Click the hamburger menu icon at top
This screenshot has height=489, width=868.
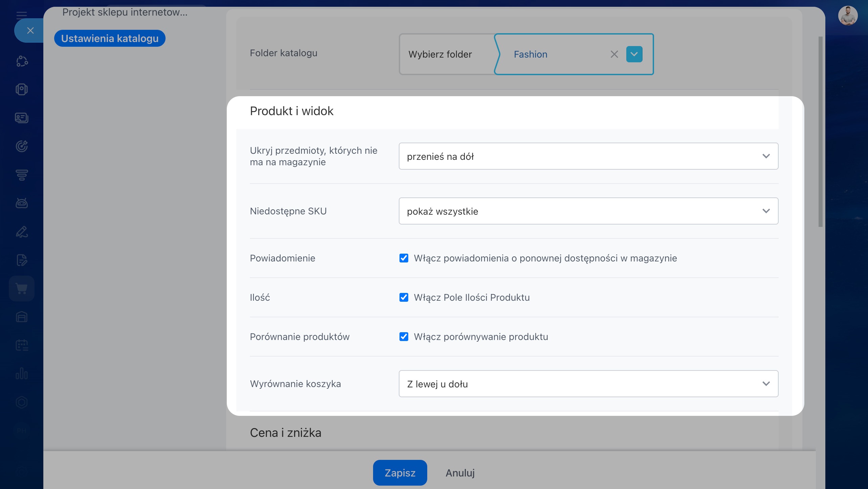pos(22,15)
